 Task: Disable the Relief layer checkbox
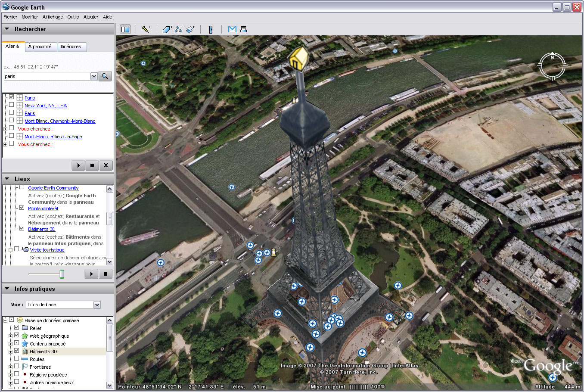17,328
